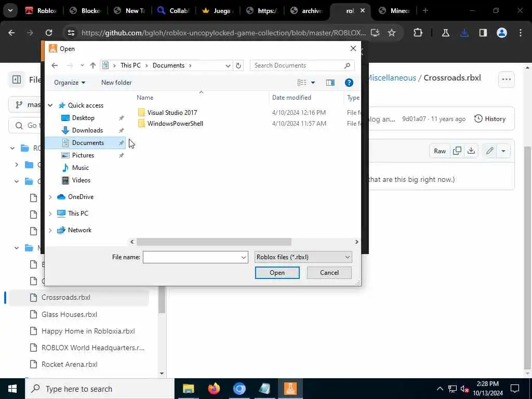The height and width of the screenshot is (399, 532).
Task: Expand This PC tree node
Action: tap(50, 214)
